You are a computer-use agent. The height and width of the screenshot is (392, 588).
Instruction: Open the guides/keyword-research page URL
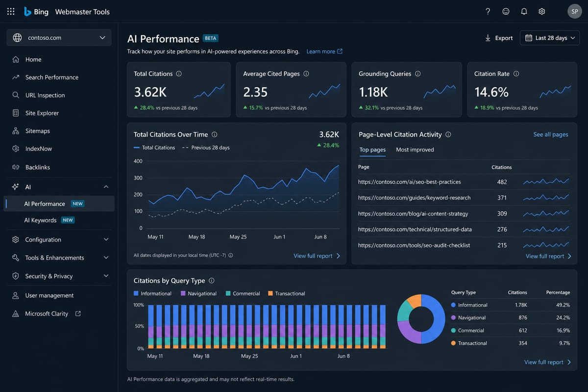click(414, 197)
